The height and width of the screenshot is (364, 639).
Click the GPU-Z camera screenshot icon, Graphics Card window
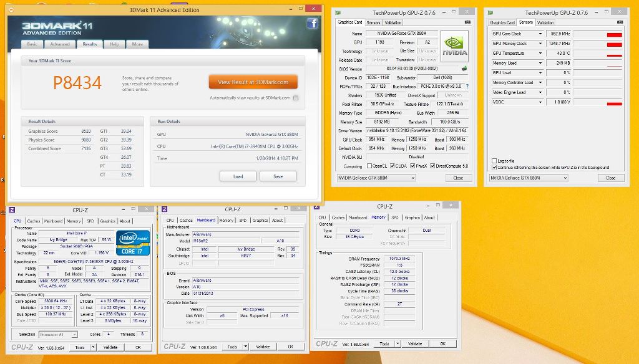pos(467,22)
